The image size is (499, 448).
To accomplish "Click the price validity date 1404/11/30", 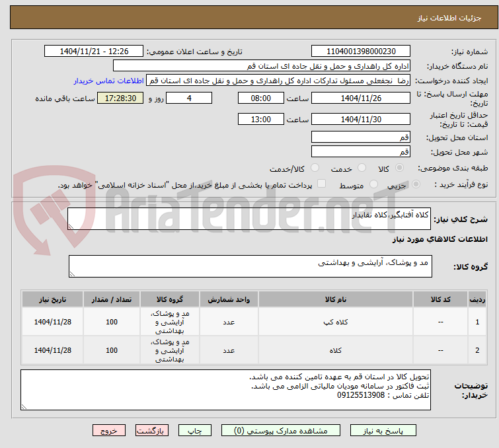I will click(x=361, y=120).
